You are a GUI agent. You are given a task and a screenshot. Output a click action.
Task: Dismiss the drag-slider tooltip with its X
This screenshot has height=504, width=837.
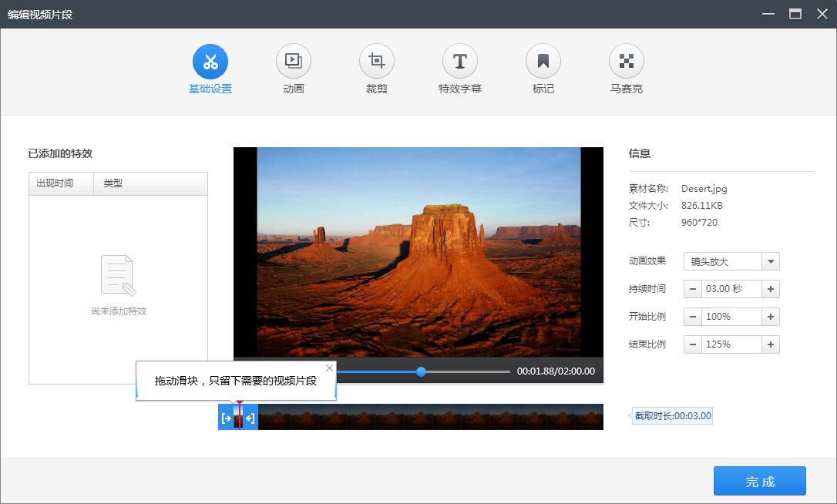click(329, 368)
